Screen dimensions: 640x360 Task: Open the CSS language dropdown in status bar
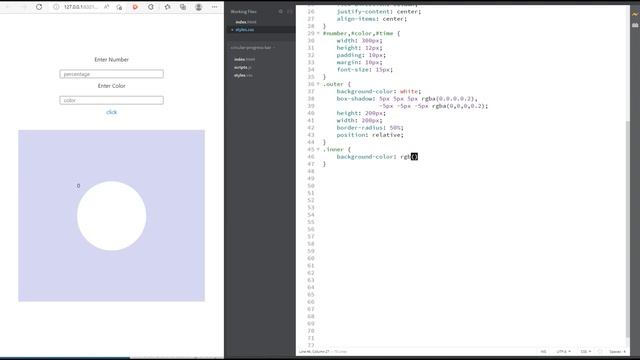(585, 351)
